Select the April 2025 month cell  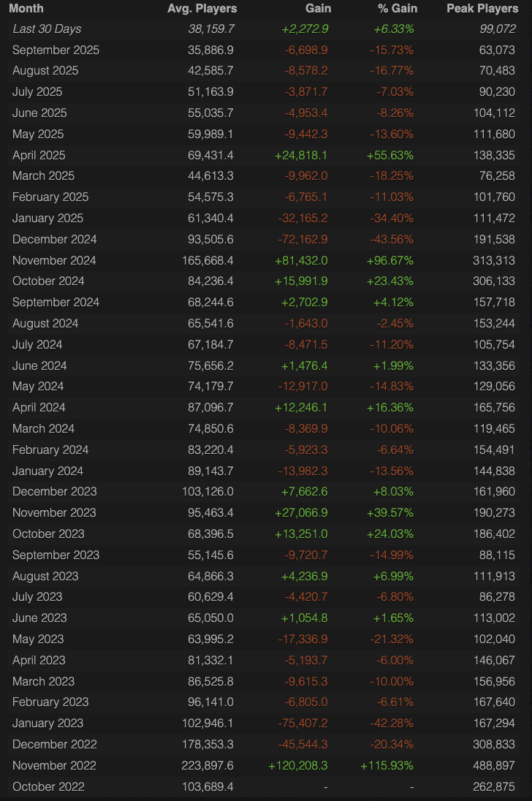pyautogui.click(x=39, y=155)
